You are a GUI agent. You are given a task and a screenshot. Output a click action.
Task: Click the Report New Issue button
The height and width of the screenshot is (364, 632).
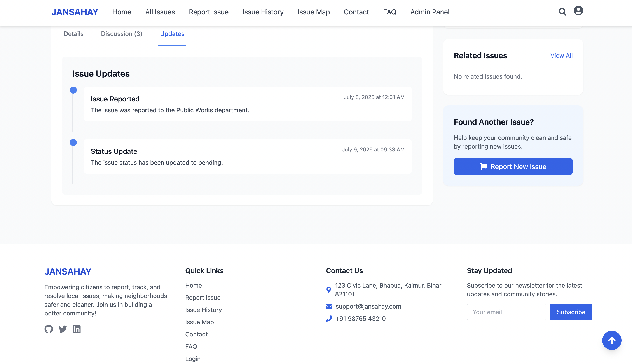click(513, 166)
